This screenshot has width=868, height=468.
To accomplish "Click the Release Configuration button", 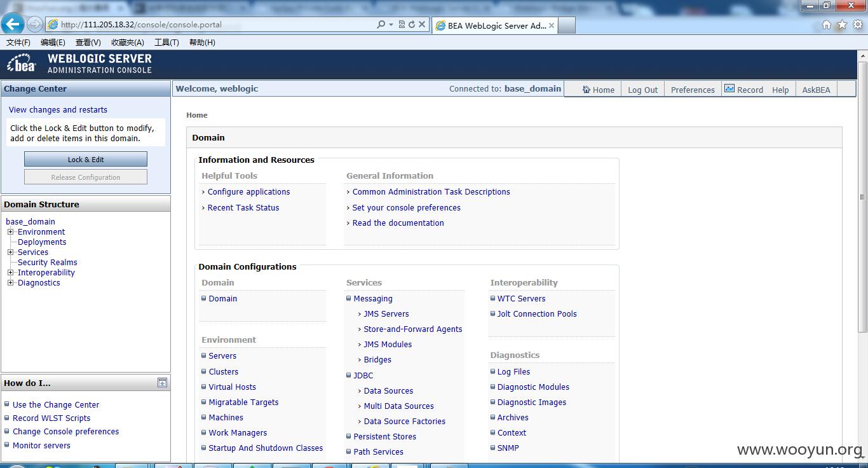I will click(x=86, y=177).
